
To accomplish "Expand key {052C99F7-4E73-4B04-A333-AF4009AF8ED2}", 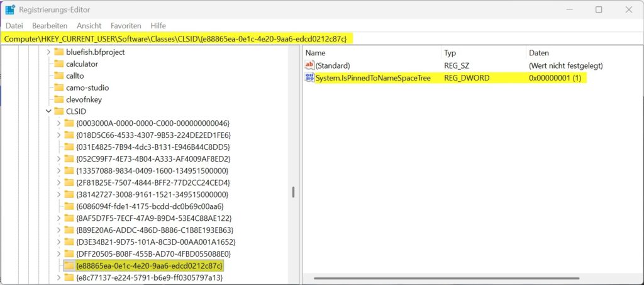I will point(58,159).
